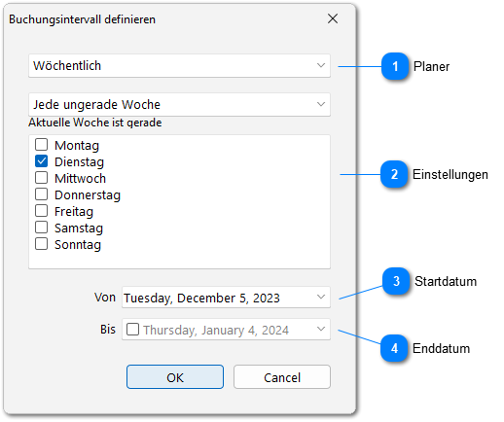Enable the Mittwoch checkbox
This screenshot has height=422, width=504.
point(42,178)
